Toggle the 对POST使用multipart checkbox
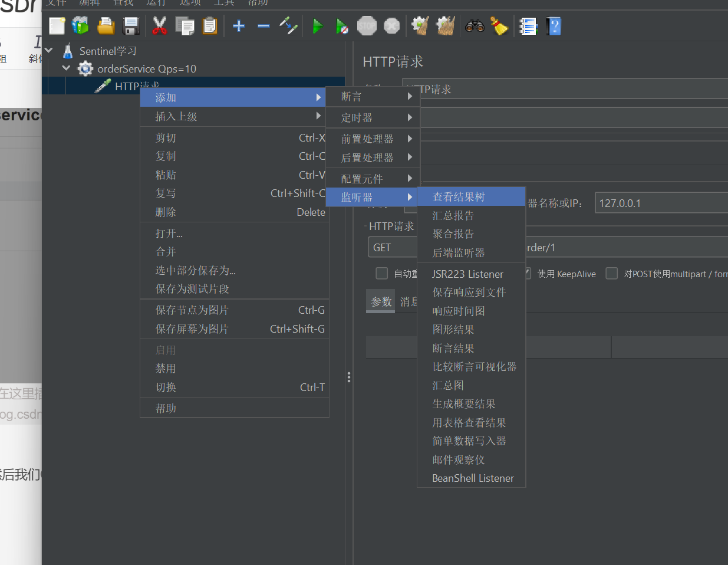 point(612,273)
